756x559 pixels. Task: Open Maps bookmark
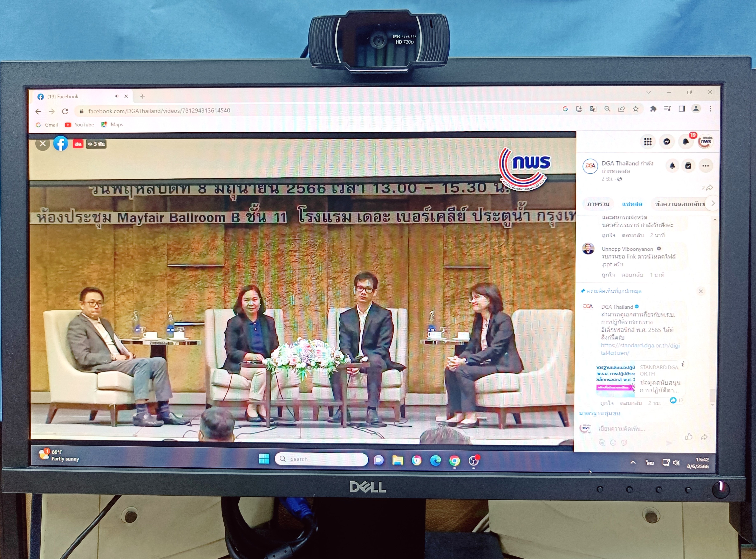pos(112,125)
